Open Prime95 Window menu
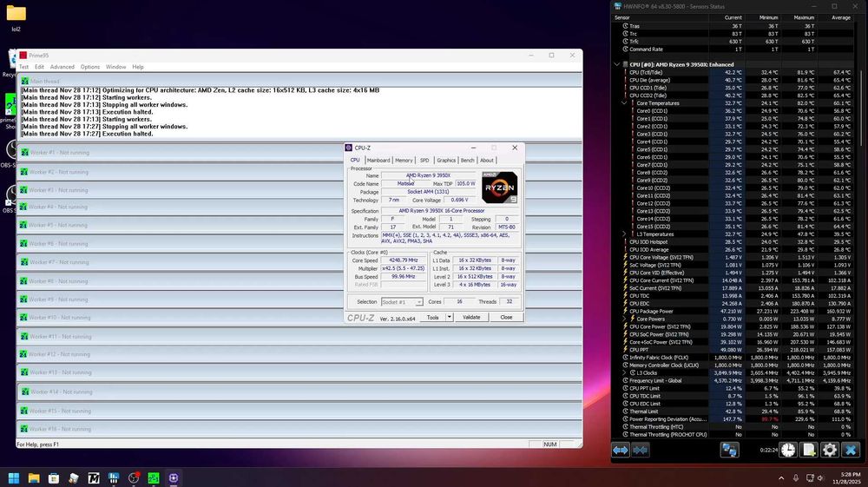 pyautogui.click(x=115, y=67)
